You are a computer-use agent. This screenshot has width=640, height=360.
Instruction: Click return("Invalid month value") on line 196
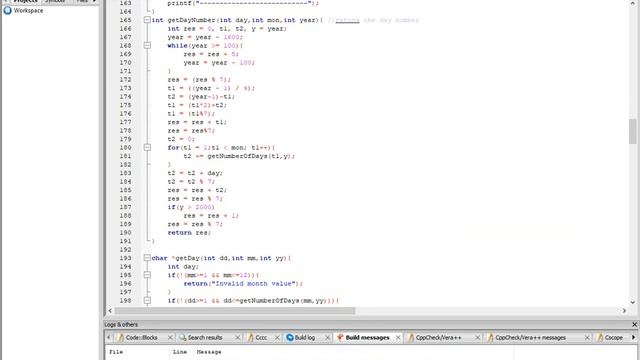243,284
